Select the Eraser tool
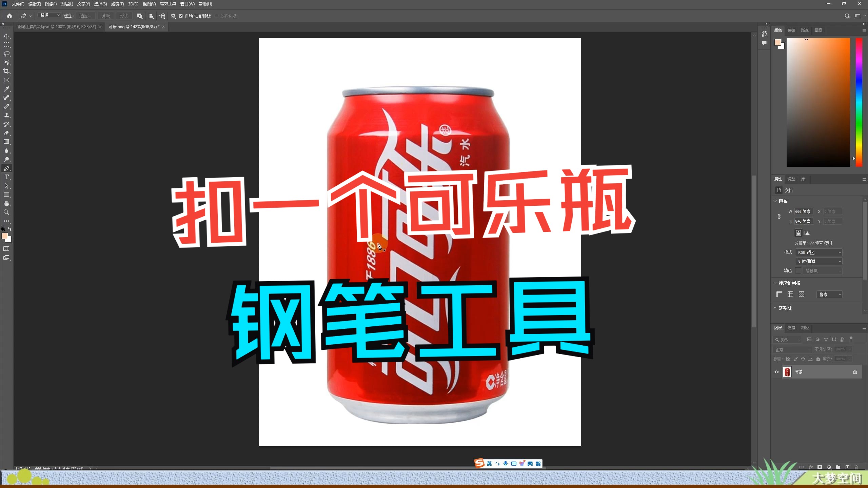 click(6, 133)
